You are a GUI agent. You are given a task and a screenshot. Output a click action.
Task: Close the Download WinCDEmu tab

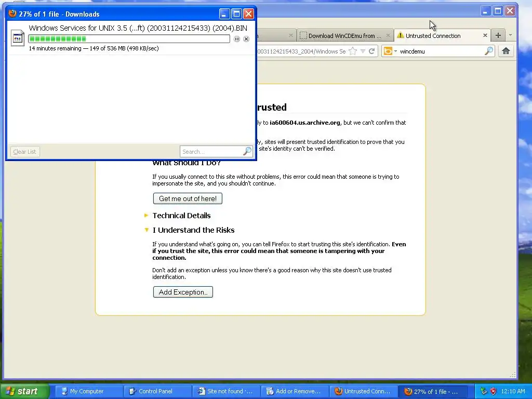[388, 35]
